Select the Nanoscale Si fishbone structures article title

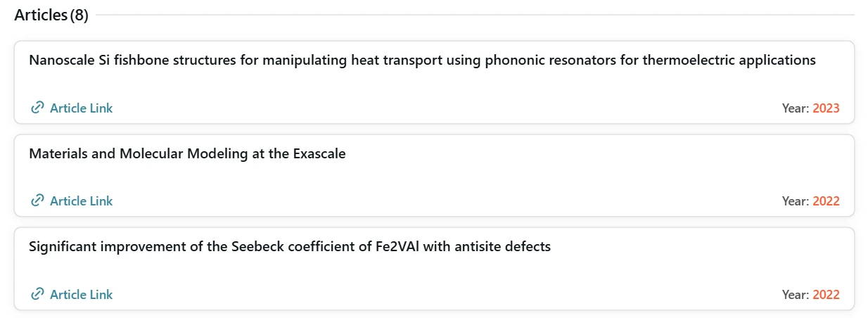coord(422,60)
